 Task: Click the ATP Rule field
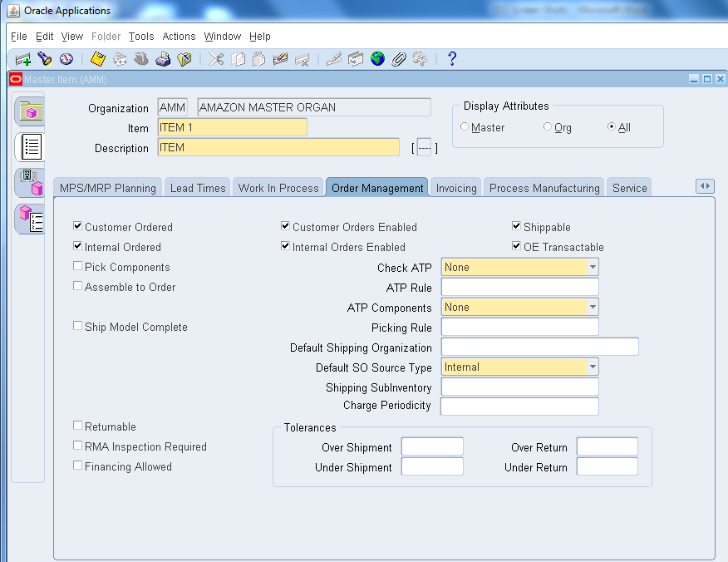[x=520, y=287]
